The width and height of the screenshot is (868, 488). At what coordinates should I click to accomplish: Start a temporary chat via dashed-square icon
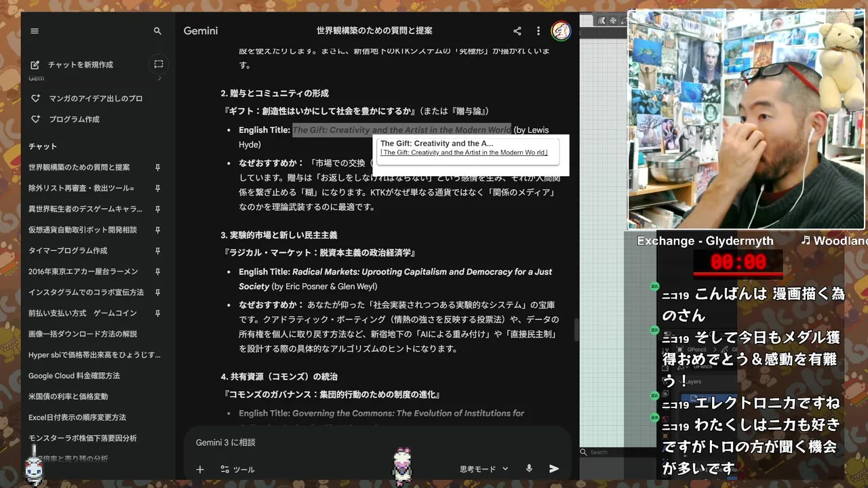pyautogui.click(x=158, y=64)
